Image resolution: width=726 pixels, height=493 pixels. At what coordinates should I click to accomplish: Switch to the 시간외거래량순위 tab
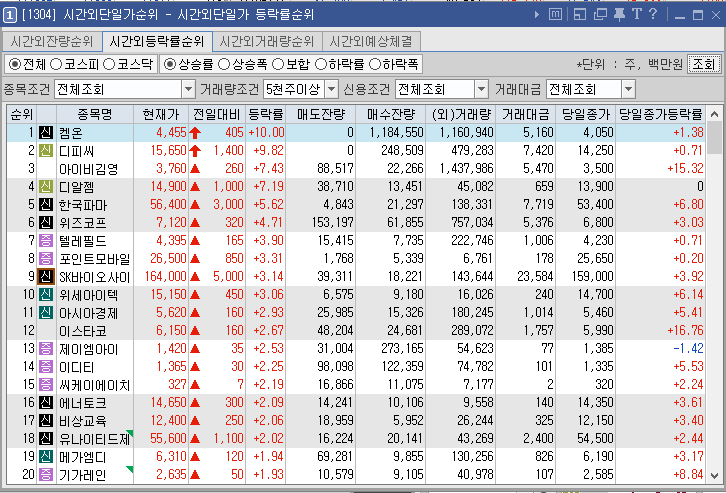tap(267, 42)
